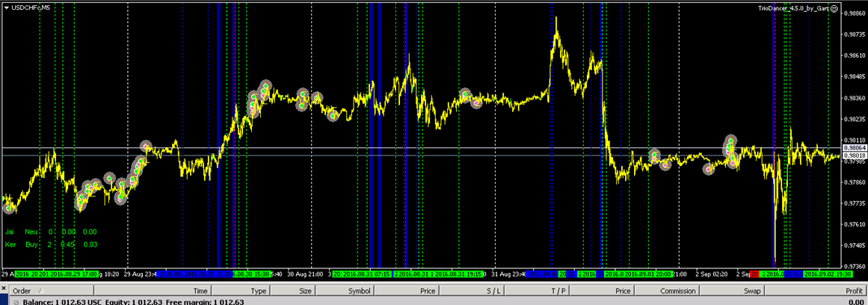This screenshot has height=305, width=868.
Task: Click 0.97860 on the price scale
Action: pos(855,182)
